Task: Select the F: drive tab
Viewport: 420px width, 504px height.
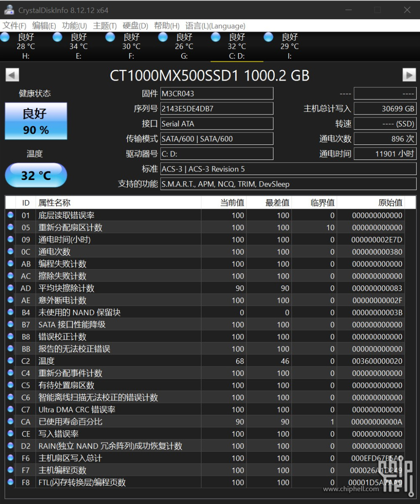Action: (132, 46)
